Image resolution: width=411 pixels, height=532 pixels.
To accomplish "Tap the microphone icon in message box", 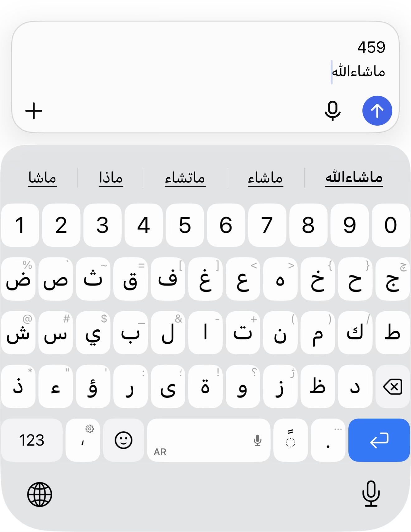I will click(x=333, y=111).
